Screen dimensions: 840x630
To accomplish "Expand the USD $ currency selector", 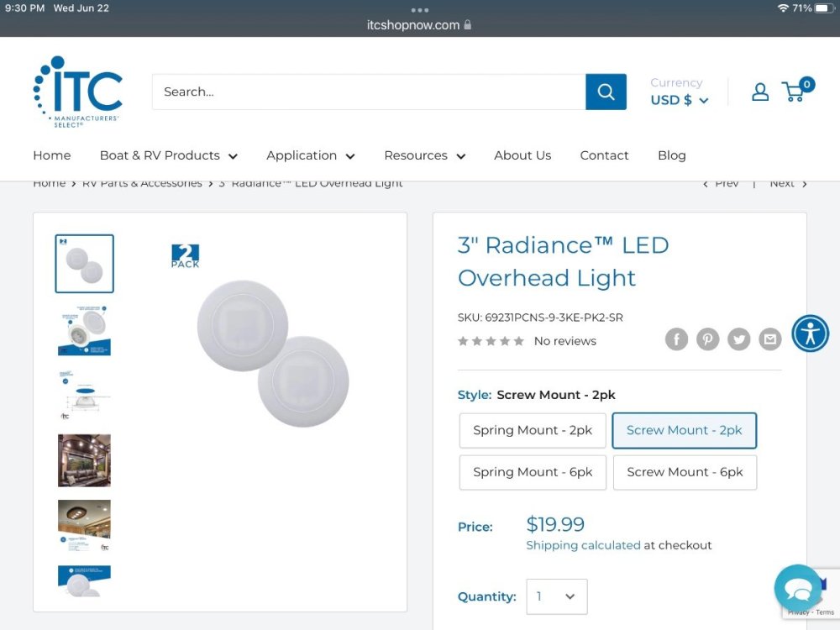I will [x=679, y=100].
